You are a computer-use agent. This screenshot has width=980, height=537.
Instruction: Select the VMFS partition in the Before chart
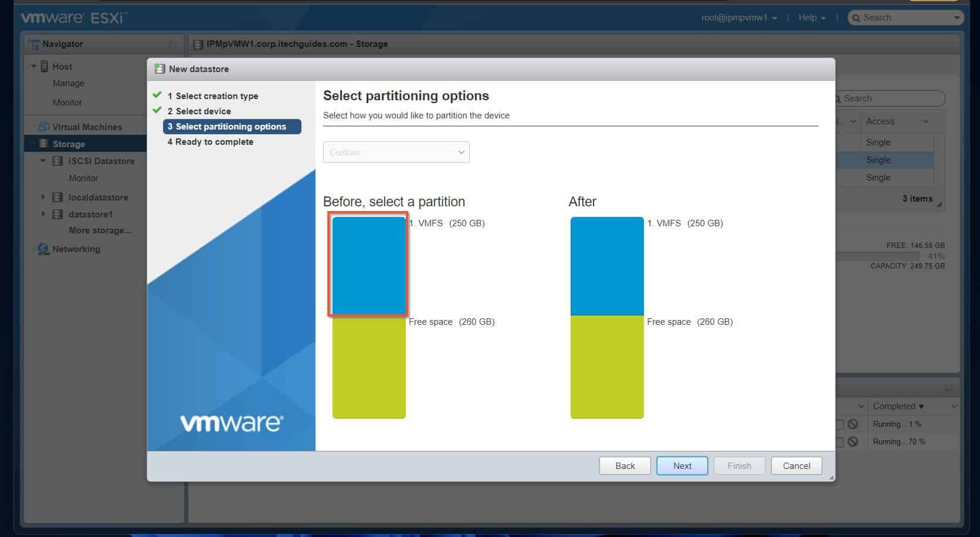368,264
